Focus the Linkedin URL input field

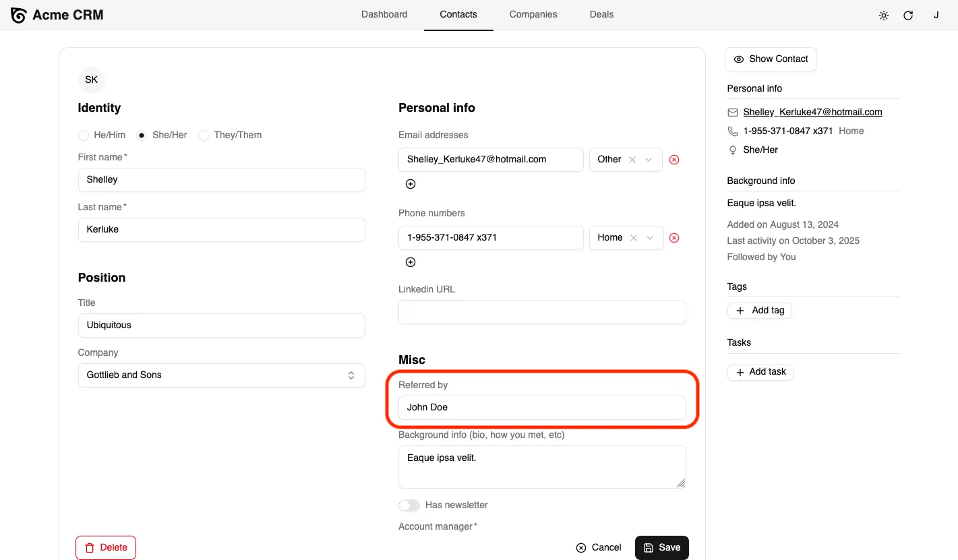coord(542,312)
